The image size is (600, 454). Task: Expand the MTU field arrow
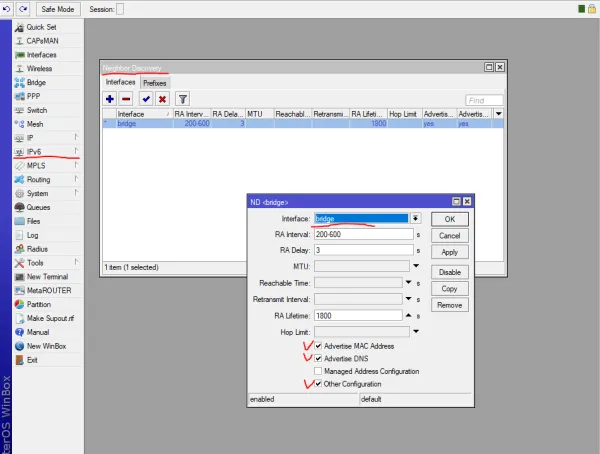415,266
